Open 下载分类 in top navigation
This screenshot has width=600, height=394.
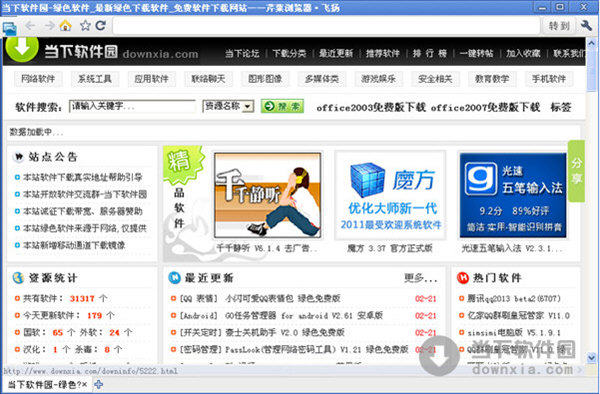(x=289, y=53)
